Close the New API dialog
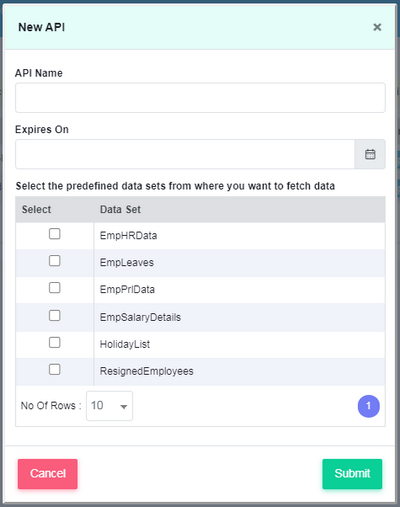The width and height of the screenshot is (400, 507). click(x=377, y=27)
